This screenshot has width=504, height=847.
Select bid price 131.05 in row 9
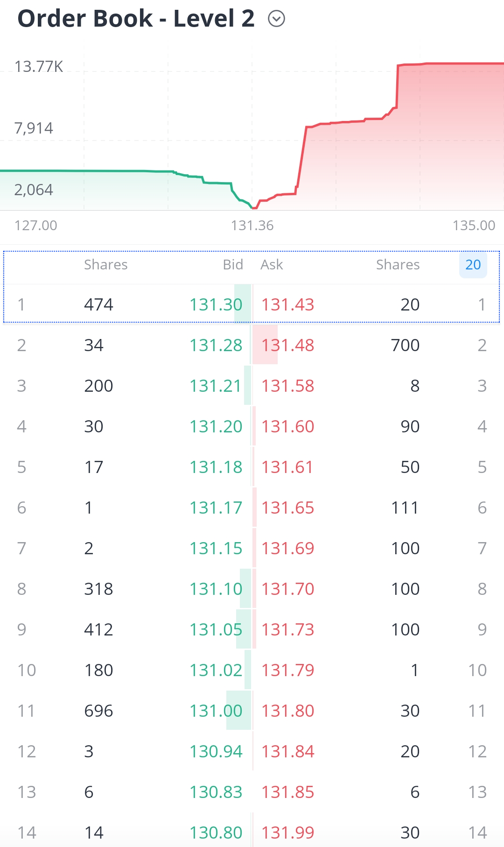pyautogui.click(x=216, y=629)
